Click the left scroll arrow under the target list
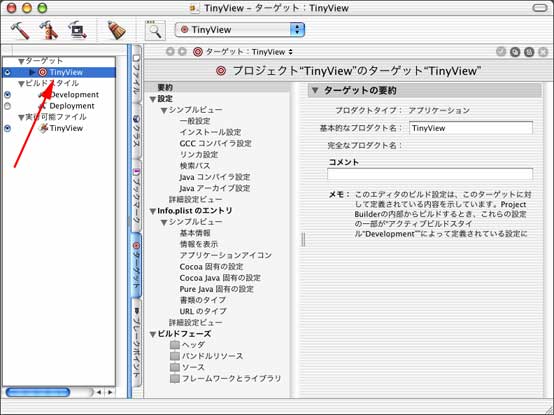The height and width of the screenshot is (415, 554). click(99, 392)
